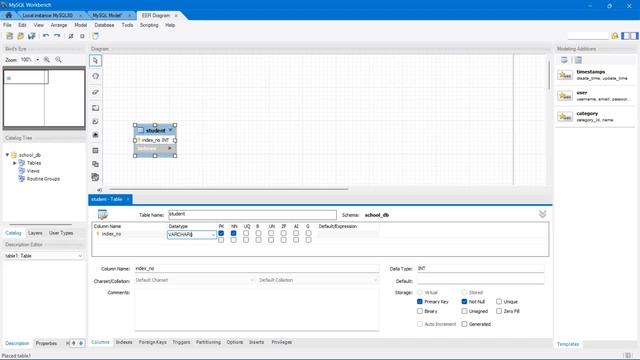Switch to the Triggers tab
Screen dimensions: 640x360
(x=181, y=342)
